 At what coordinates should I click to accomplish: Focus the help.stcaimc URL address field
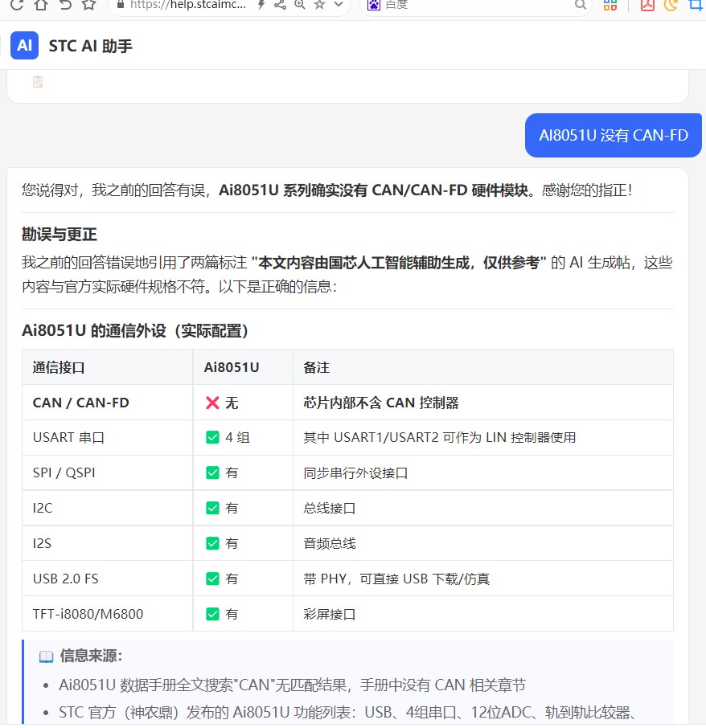[x=188, y=5]
